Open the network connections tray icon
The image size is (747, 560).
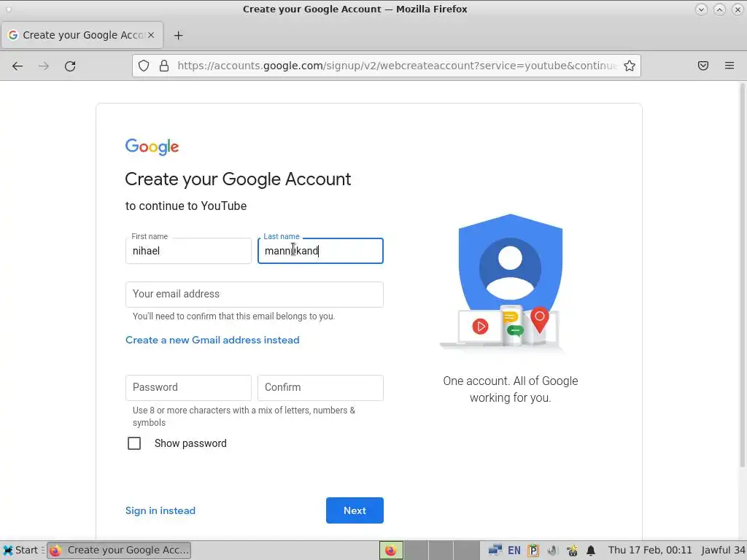click(x=495, y=551)
